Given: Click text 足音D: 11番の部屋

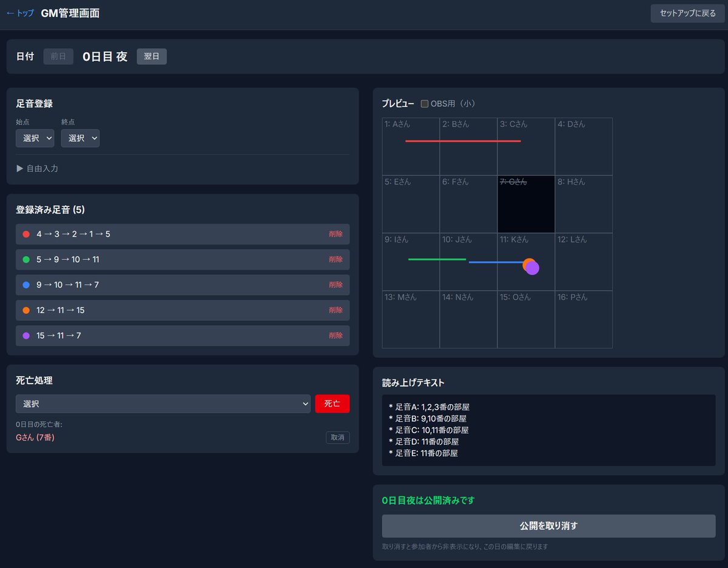Looking at the screenshot, I should [427, 442].
